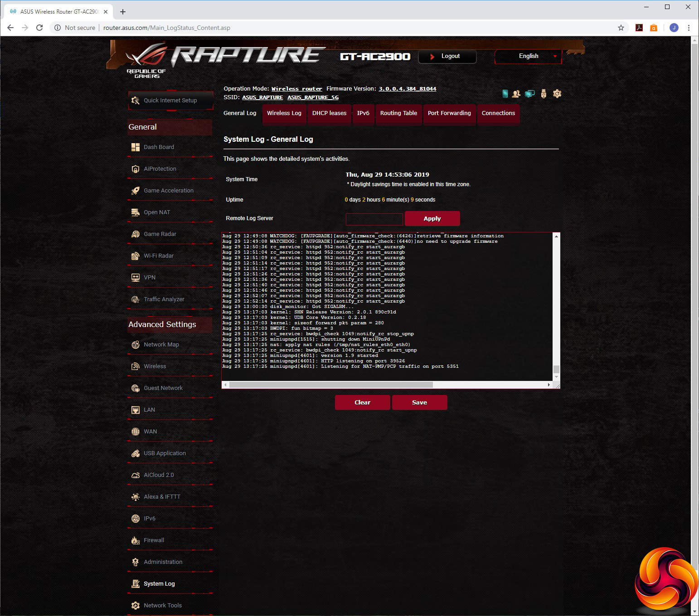
Task: Click the Administration sidebar icon
Action: [x=135, y=562]
